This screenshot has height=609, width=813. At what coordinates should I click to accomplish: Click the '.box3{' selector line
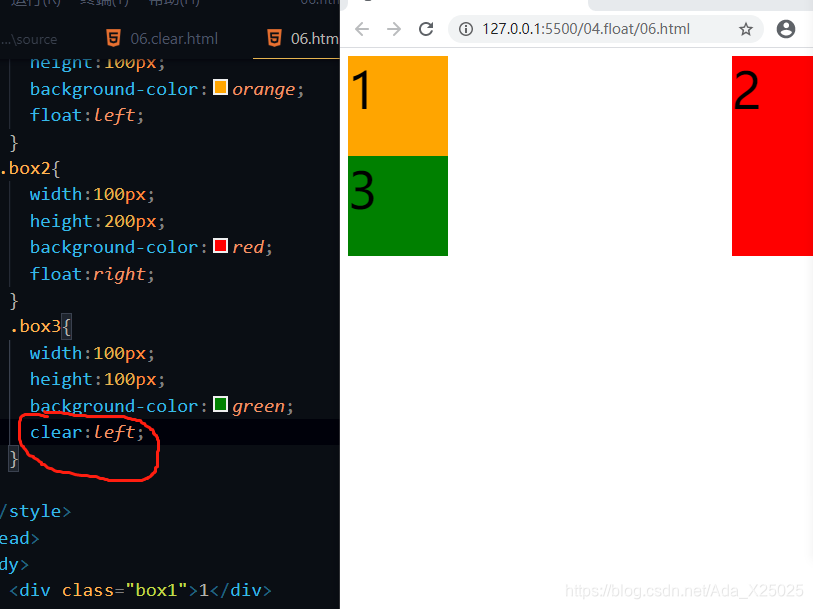point(41,327)
